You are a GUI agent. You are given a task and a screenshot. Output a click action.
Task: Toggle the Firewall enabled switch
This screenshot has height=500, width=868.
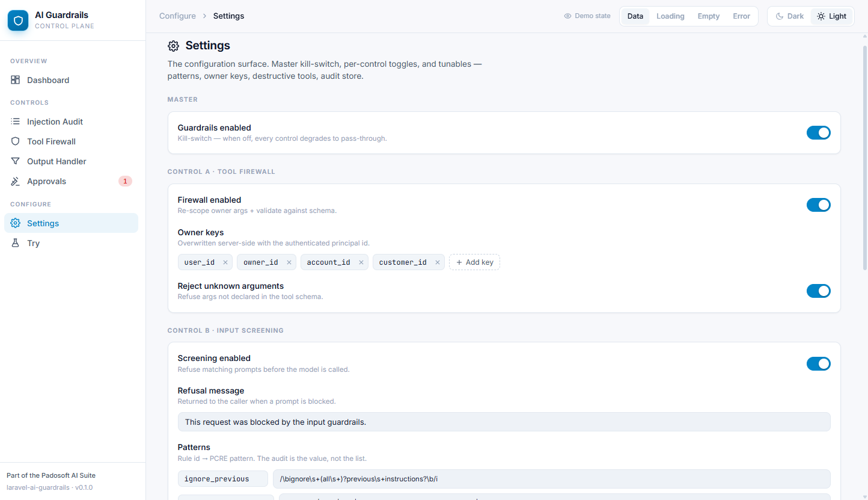tap(818, 205)
